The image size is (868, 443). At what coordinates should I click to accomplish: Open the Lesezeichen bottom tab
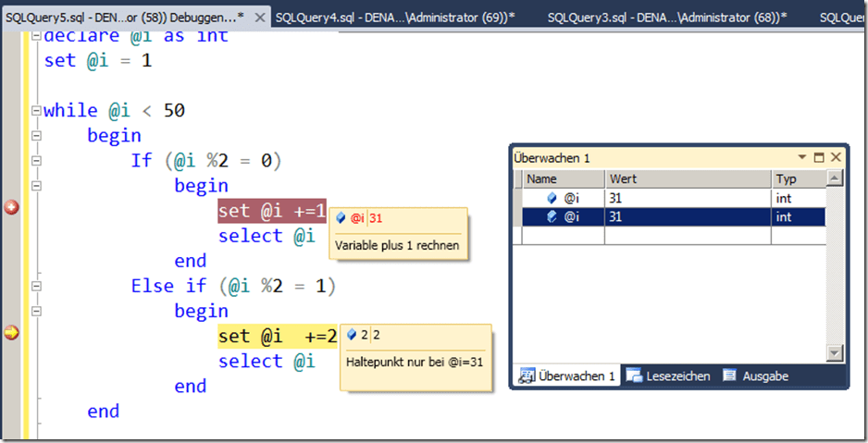668,376
